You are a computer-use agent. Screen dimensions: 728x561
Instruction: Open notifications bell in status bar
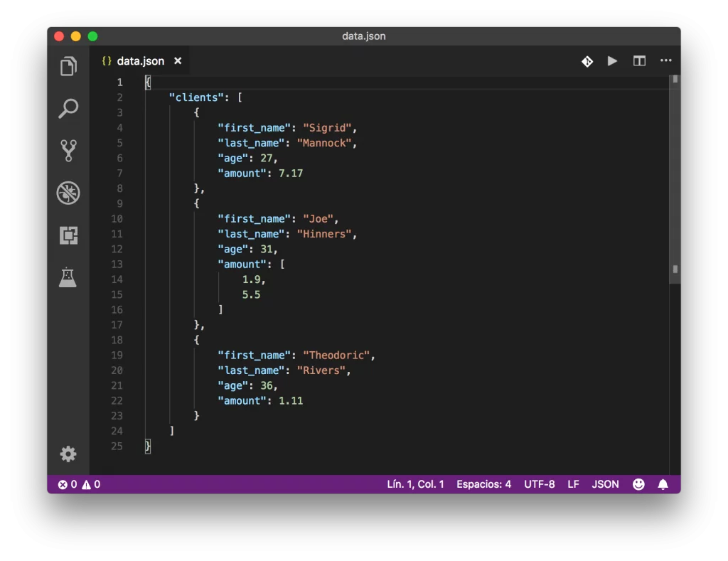(663, 484)
